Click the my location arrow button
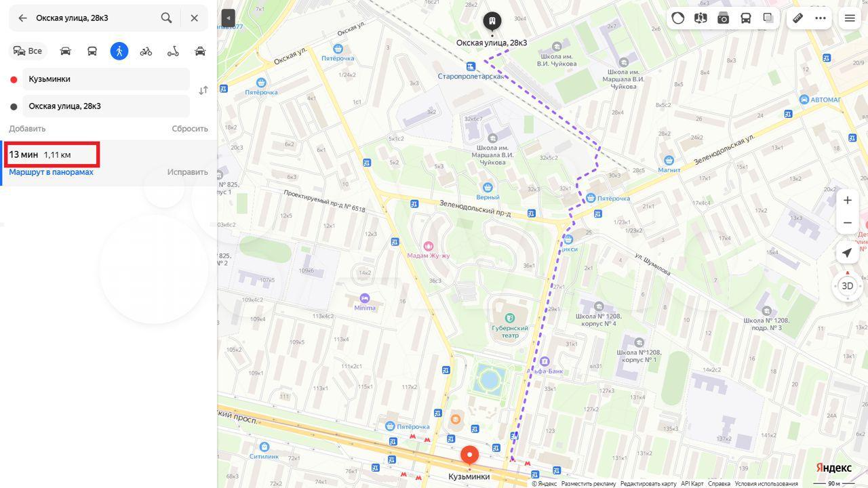 pyautogui.click(x=847, y=253)
